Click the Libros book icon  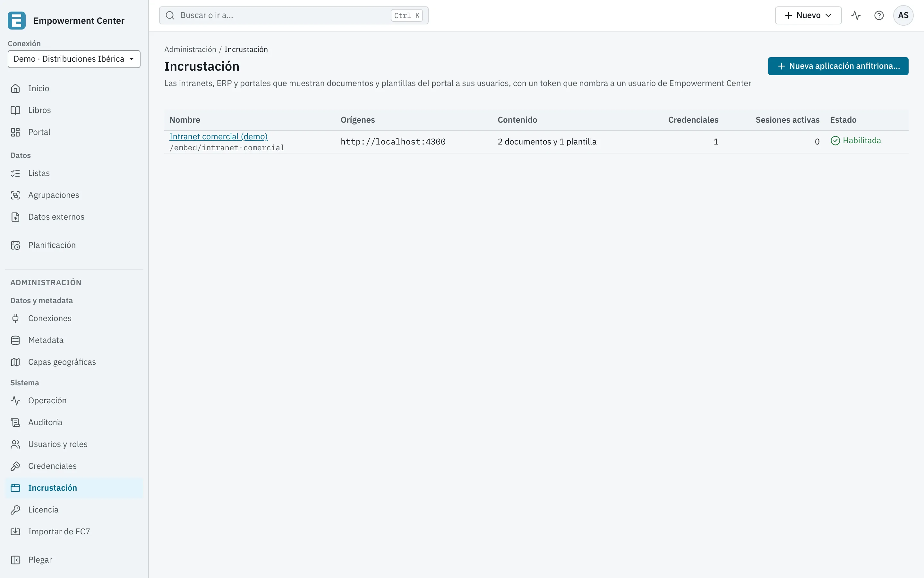pos(15,110)
